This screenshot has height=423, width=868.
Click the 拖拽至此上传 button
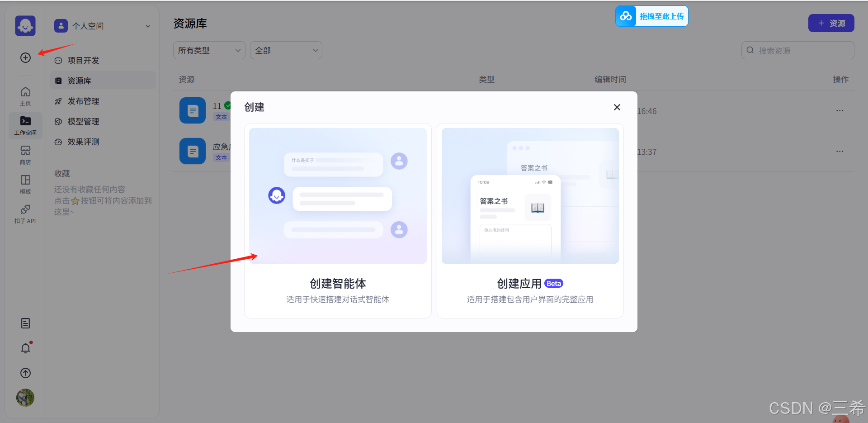651,16
